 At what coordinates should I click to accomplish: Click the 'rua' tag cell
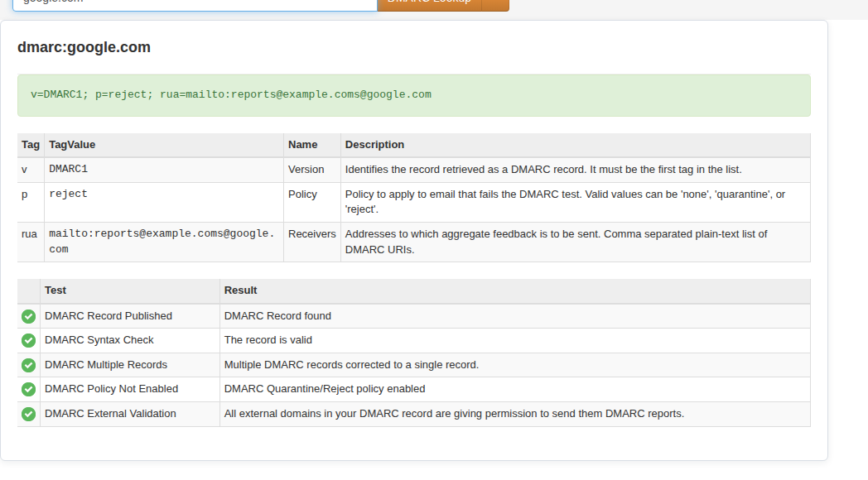click(x=31, y=242)
